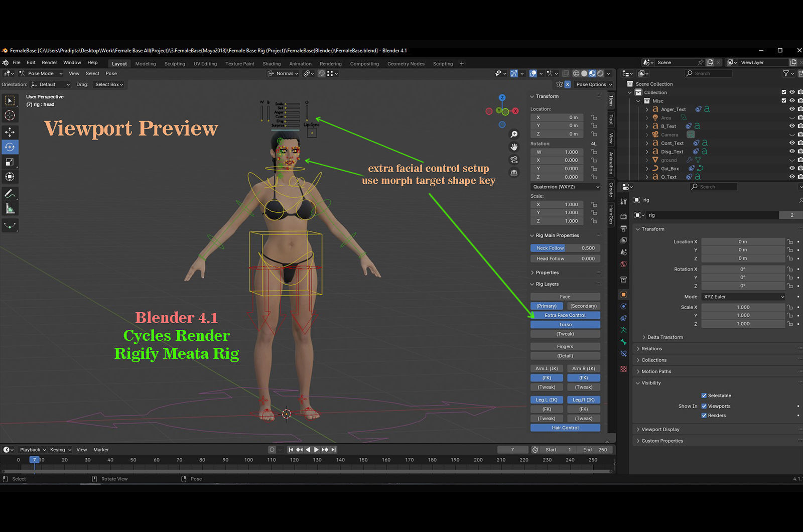Viewport: 803px width, 532px height.
Task: Switch viewport to Solid shading
Action: click(x=584, y=74)
